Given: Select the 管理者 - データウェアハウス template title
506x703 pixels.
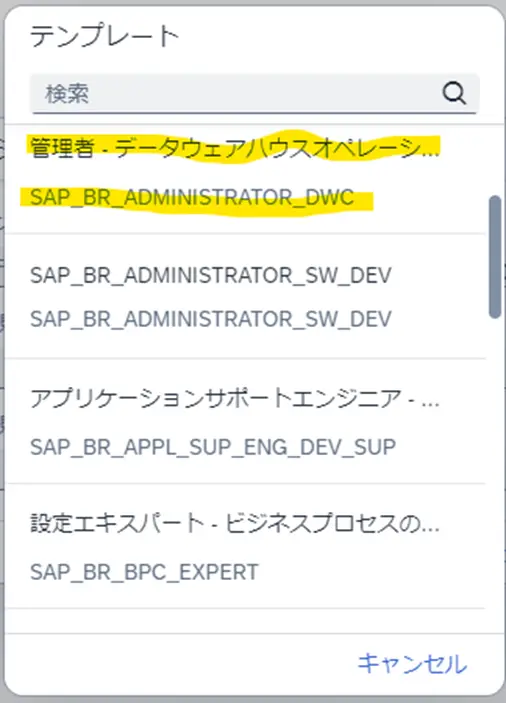Looking at the screenshot, I should coord(234,148).
